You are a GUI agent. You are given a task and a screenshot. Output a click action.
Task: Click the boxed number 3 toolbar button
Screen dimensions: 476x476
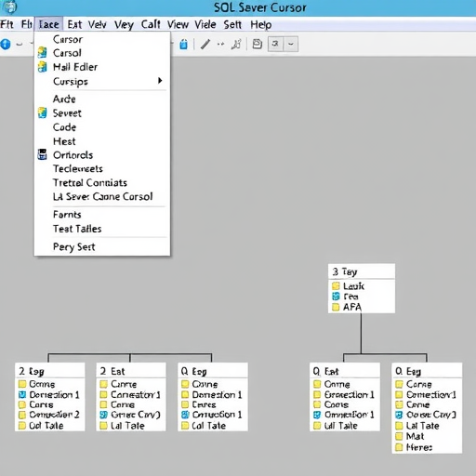[x=275, y=44]
